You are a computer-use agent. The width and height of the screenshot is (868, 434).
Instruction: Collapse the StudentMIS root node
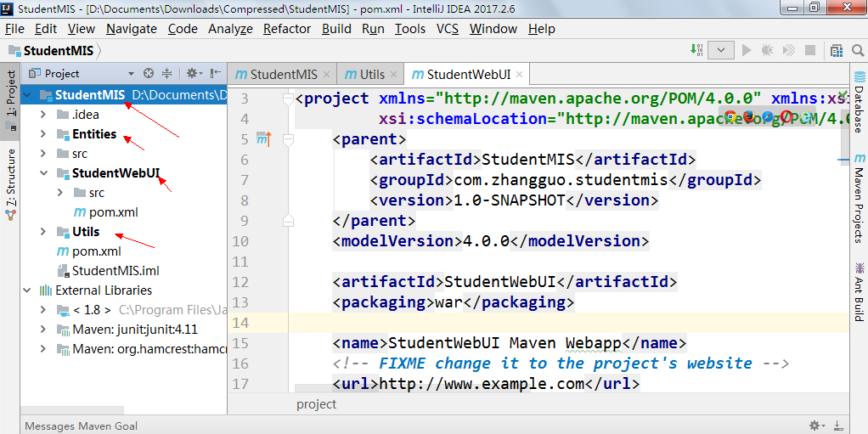click(x=27, y=94)
